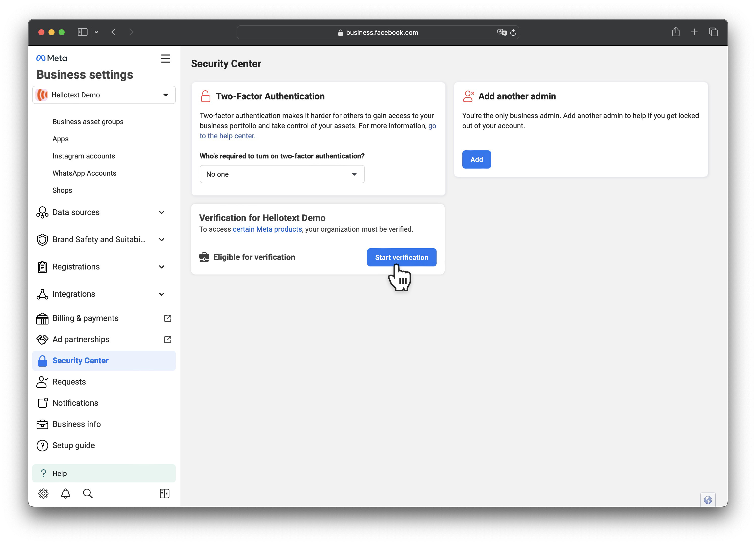Screen dimensions: 756x544
Task: Click 'Verification for Hellotext Demo' heading
Action: (x=262, y=218)
